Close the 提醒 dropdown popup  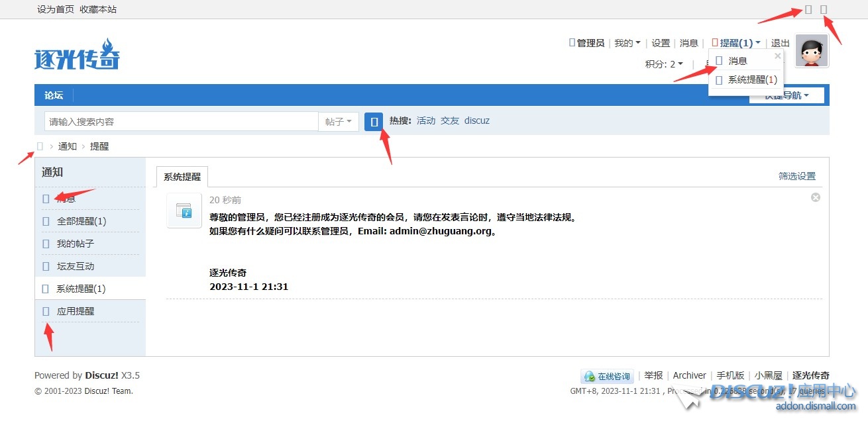point(777,56)
